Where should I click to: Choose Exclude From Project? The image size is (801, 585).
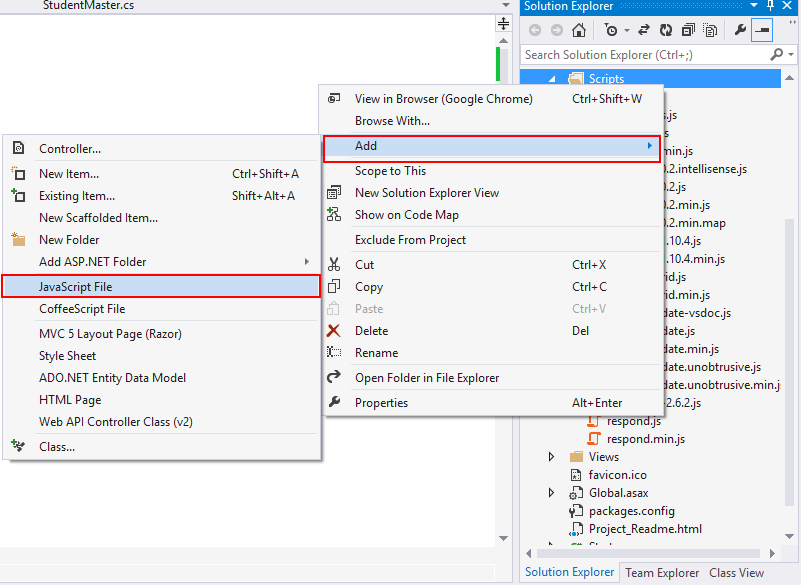tap(491, 240)
